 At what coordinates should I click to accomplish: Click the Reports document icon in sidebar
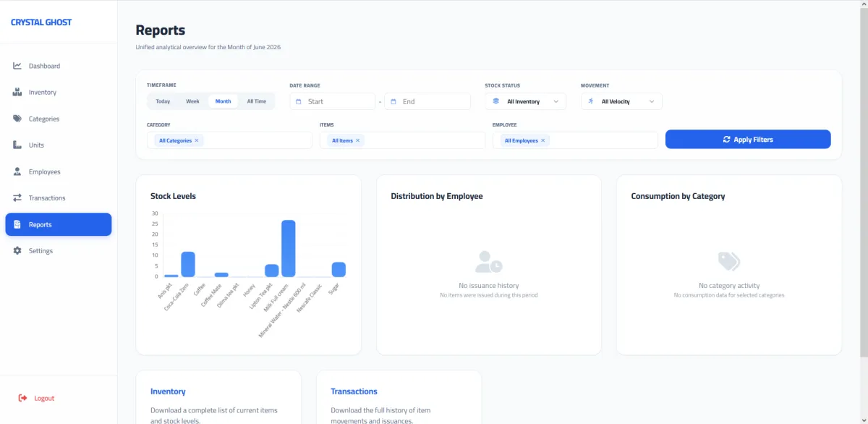tap(17, 224)
